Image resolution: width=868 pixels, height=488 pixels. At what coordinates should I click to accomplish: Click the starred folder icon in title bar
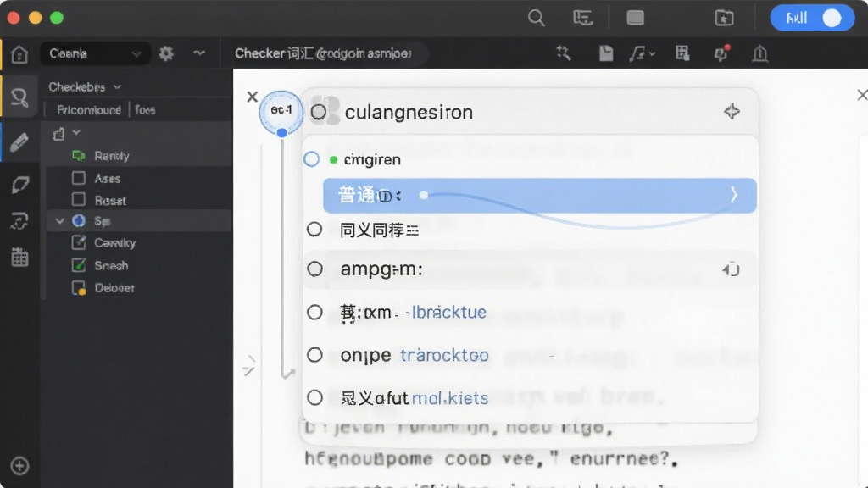point(724,19)
